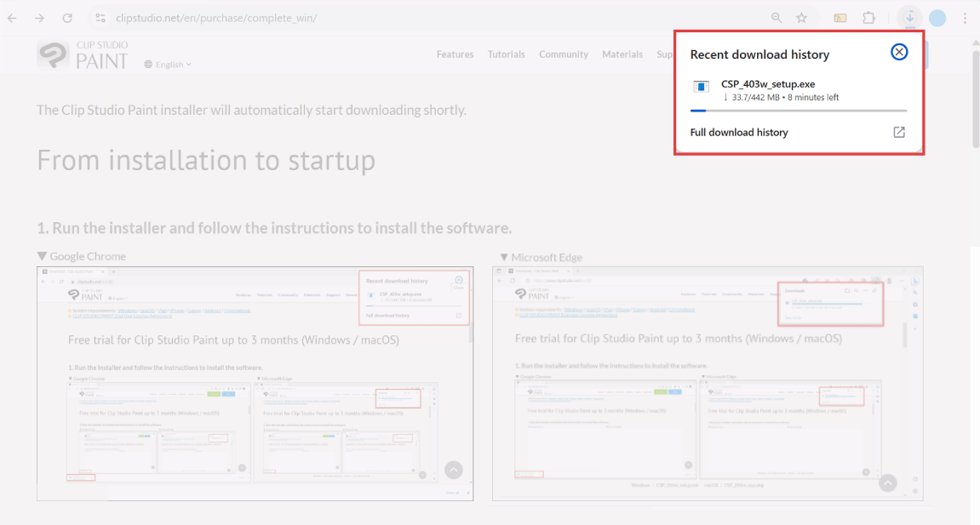Click the download progress bar

(x=798, y=111)
